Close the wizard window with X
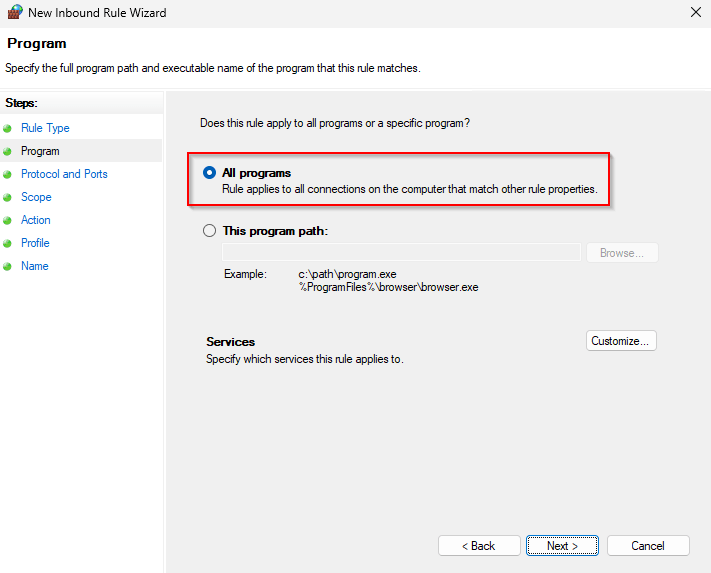 point(695,13)
